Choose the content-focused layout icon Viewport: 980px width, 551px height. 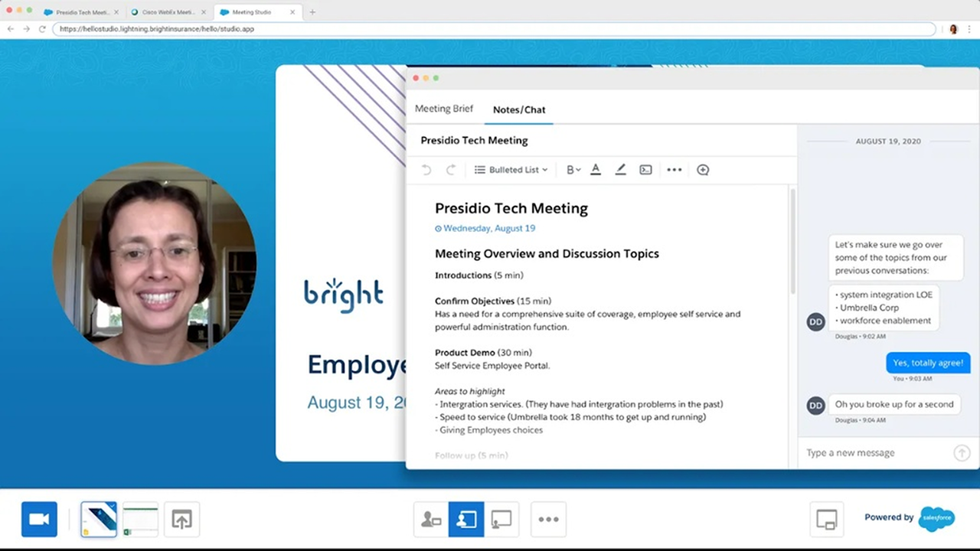(x=501, y=520)
